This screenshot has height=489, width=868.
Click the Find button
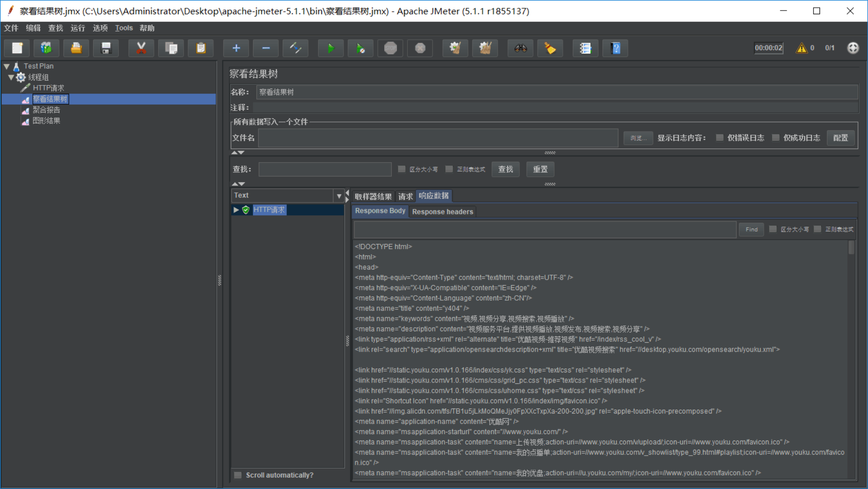(752, 229)
